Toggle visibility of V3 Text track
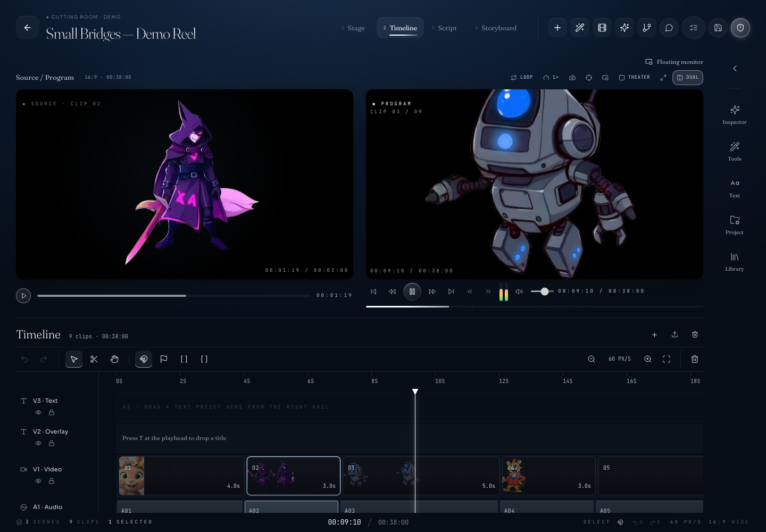The image size is (766, 532). pyautogui.click(x=38, y=413)
